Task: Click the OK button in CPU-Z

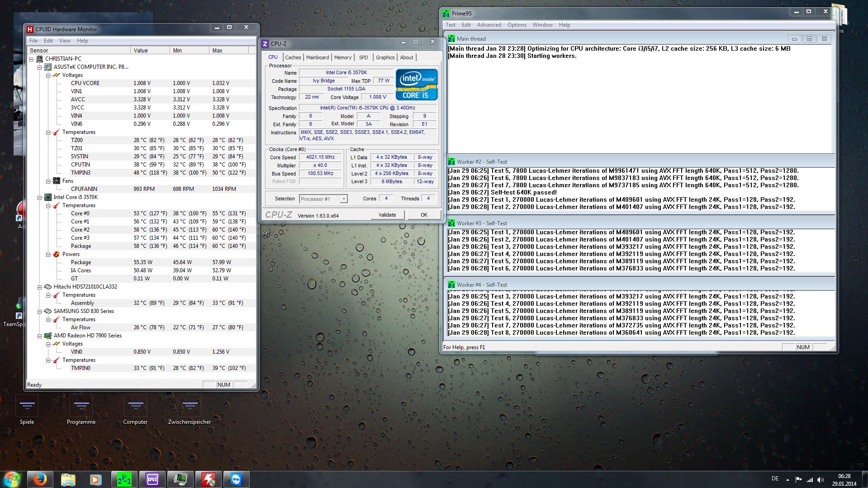Action: (x=424, y=215)
